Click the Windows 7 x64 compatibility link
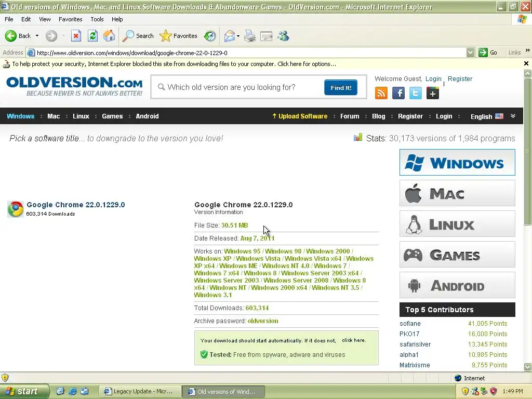This screenshot has height=399, width=532. pos(217,273)
